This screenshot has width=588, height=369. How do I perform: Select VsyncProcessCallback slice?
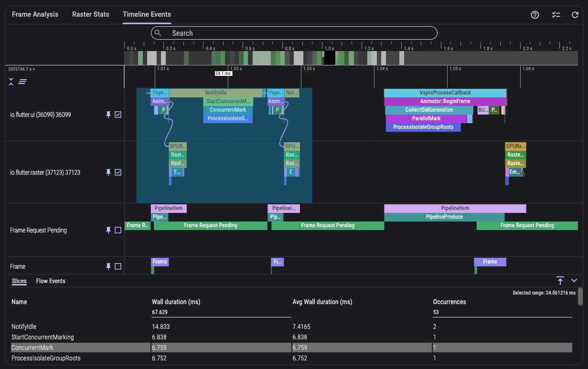tap(445, 93)
